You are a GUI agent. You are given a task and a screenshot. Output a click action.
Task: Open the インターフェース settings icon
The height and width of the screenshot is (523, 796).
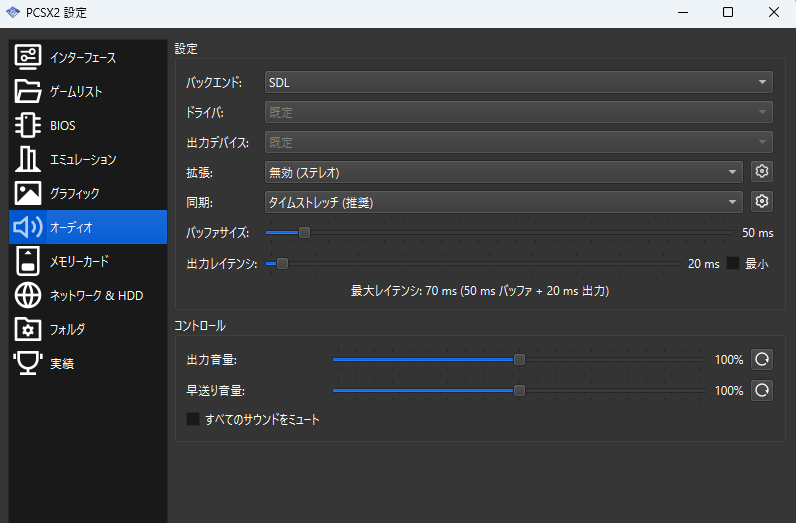pos(28,57)
